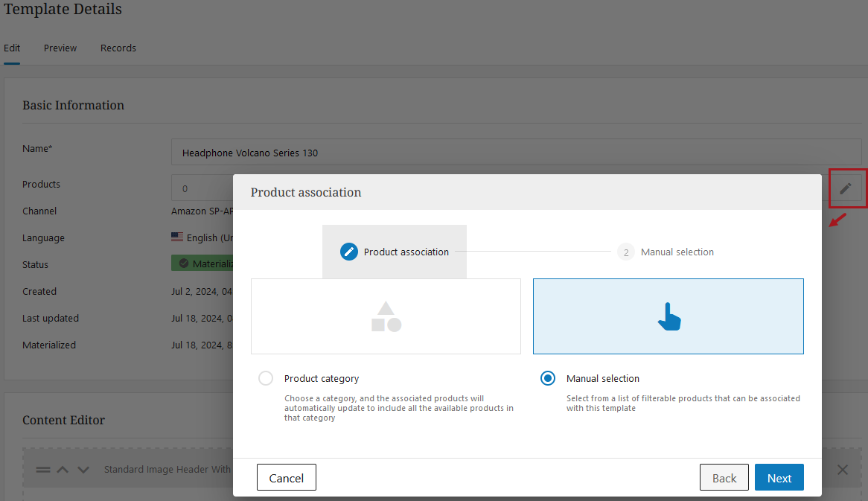
Task: Click the pencil edit icon beside Products
Action: pos(845,188)
